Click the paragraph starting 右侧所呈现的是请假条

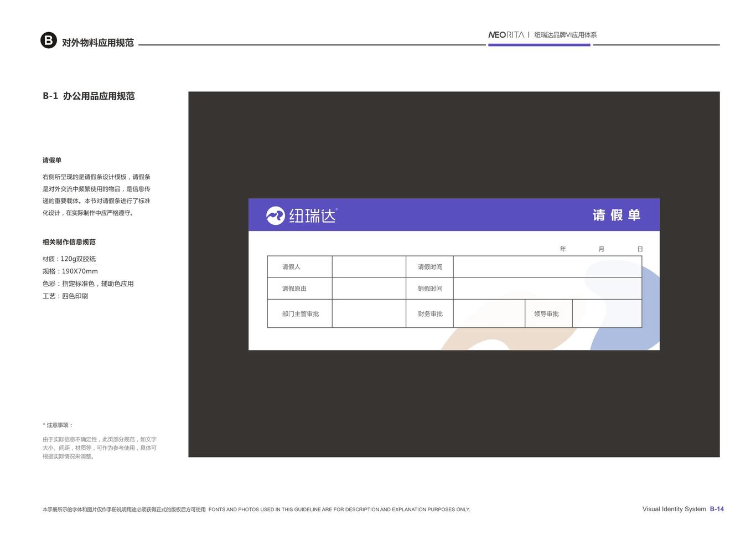tap(97, 195)
